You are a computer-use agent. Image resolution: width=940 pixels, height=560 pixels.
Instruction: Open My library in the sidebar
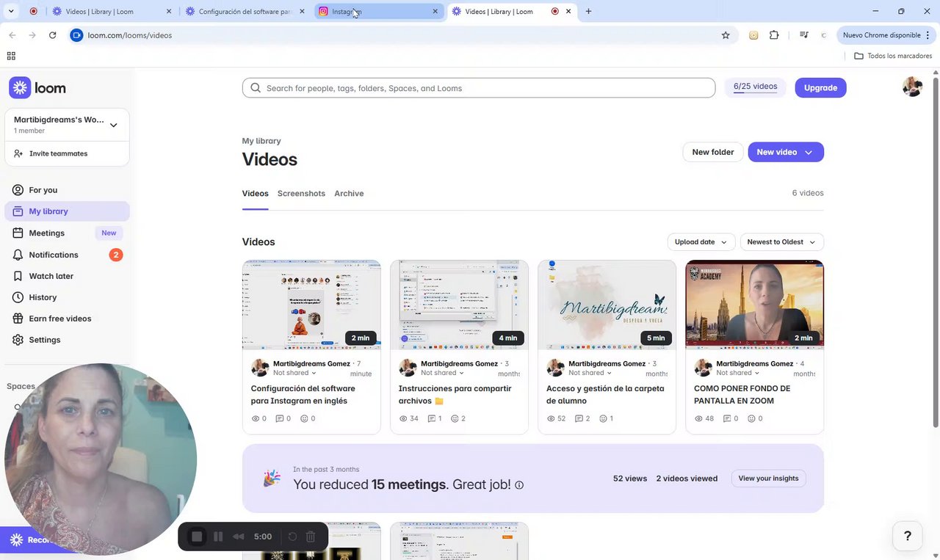67,211
